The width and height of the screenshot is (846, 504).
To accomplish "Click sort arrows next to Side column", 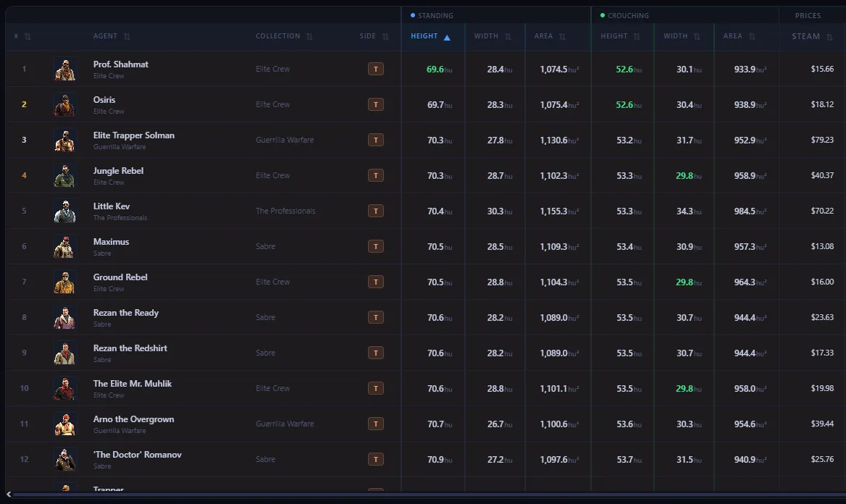I will tap(385, 36).
